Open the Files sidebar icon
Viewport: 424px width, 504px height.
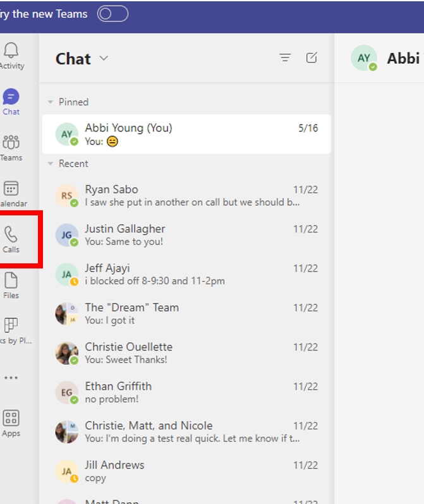pos(11,280)
